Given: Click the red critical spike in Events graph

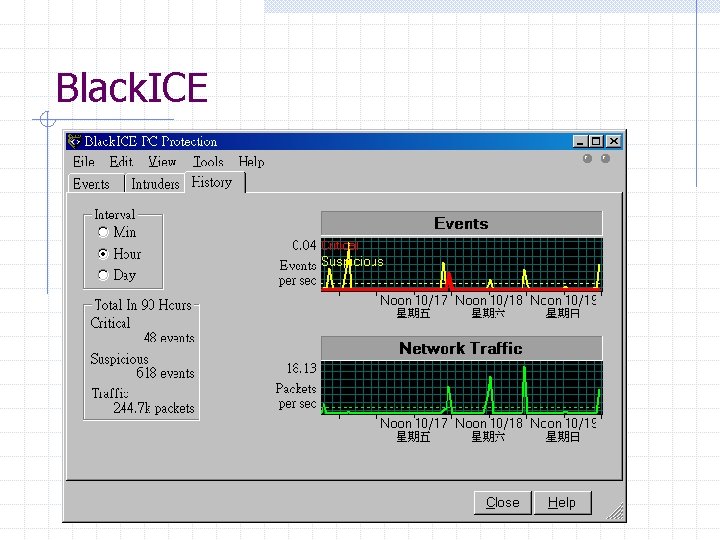Looking at the screenshot, I should [450, 281].
